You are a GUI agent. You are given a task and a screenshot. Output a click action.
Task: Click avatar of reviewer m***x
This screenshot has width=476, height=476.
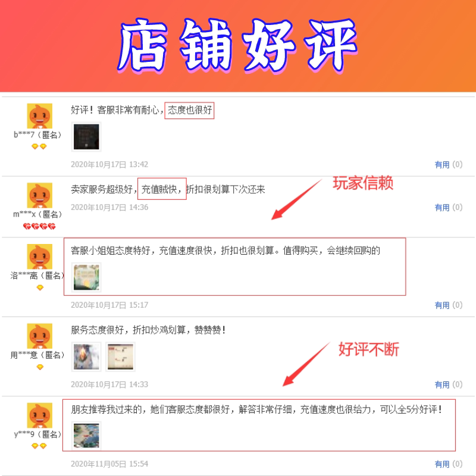point(39,195)
